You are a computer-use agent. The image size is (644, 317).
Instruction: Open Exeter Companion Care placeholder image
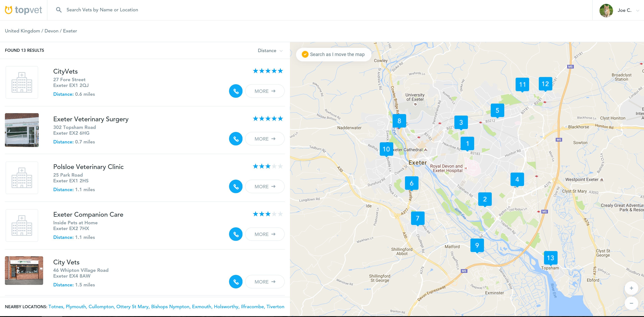22,225
